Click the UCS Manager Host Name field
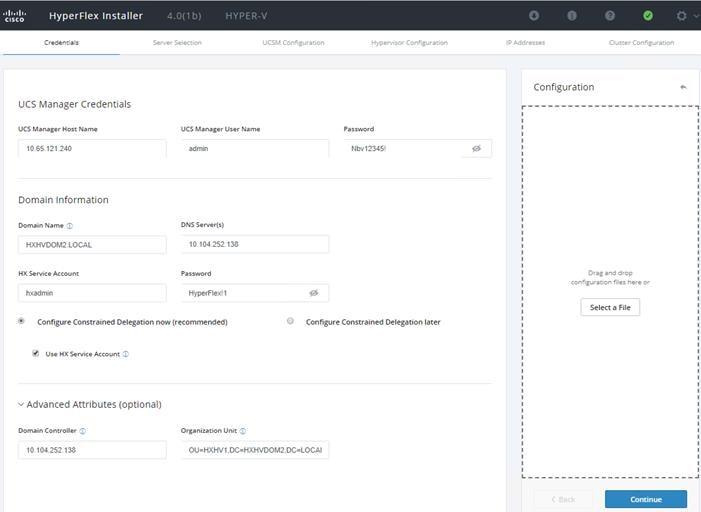Image resolution: width=701 pixels, height=512 pixels. (92, 148)
